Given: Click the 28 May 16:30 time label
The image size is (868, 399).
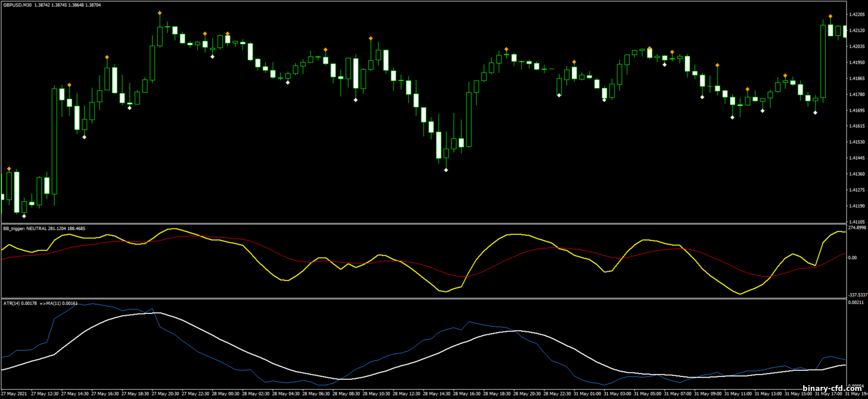Looking at the screenshot, I should (x=466, y=394).
